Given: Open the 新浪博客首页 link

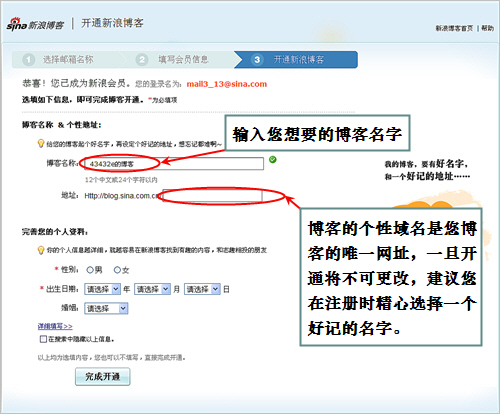Looking at the screenshot, I should pos(454,28).
